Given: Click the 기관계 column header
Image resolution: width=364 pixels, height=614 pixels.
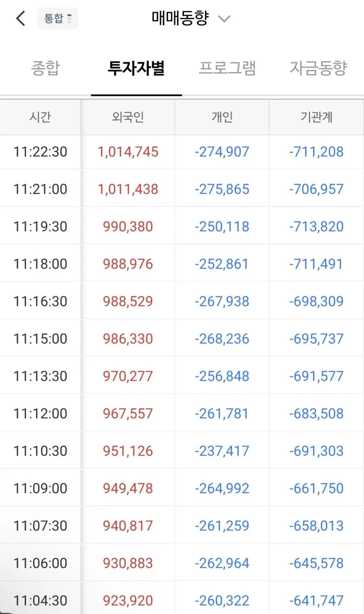Looking at the screenshot, I should [316, 117].
